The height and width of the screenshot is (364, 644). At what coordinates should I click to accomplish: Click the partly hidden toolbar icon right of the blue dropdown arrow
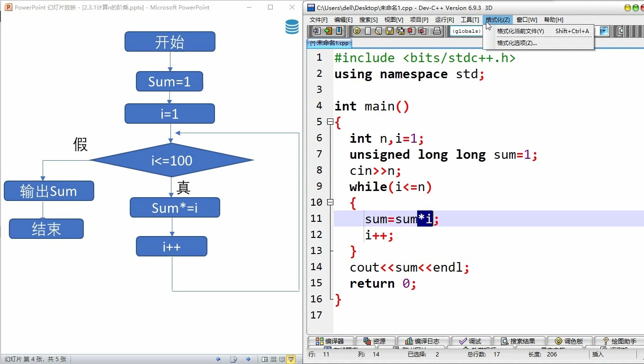pyautogui.click(x=620, y=31)
